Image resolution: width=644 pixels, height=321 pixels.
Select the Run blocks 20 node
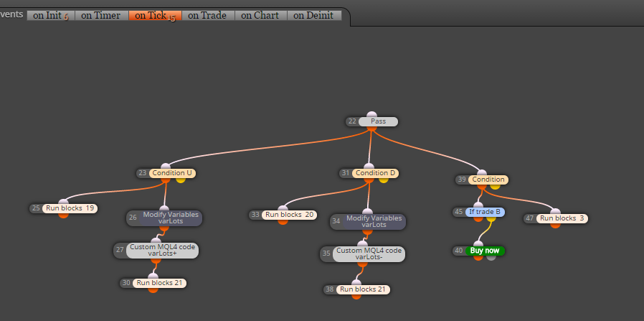[289, 215]
